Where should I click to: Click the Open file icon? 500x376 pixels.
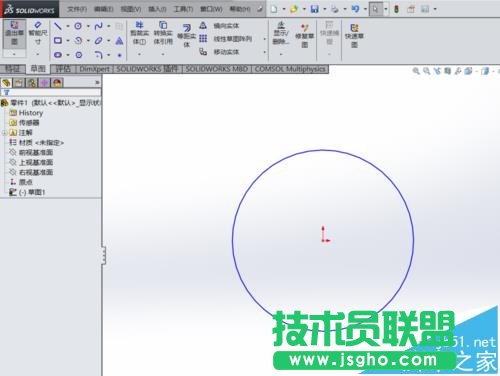click(294, 9)
